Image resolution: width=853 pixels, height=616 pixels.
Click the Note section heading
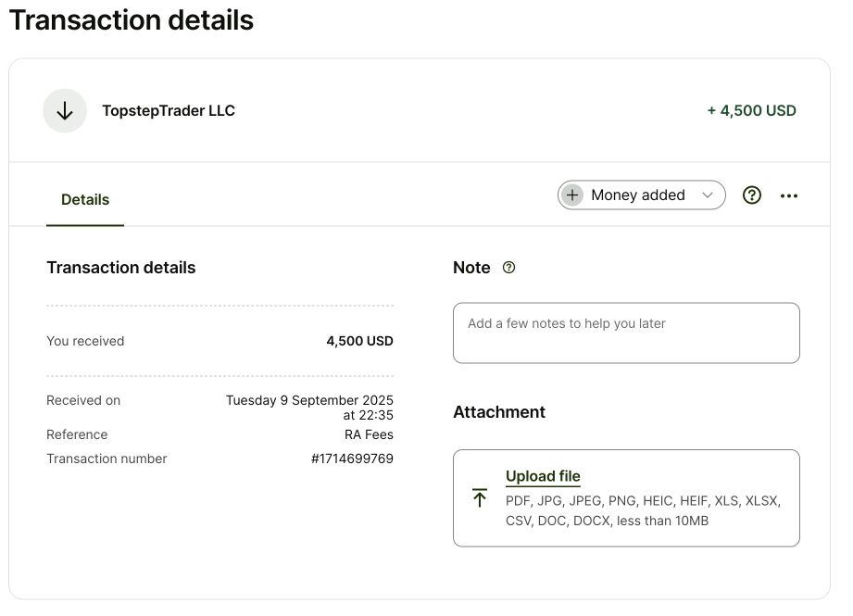tap(471, 268)
